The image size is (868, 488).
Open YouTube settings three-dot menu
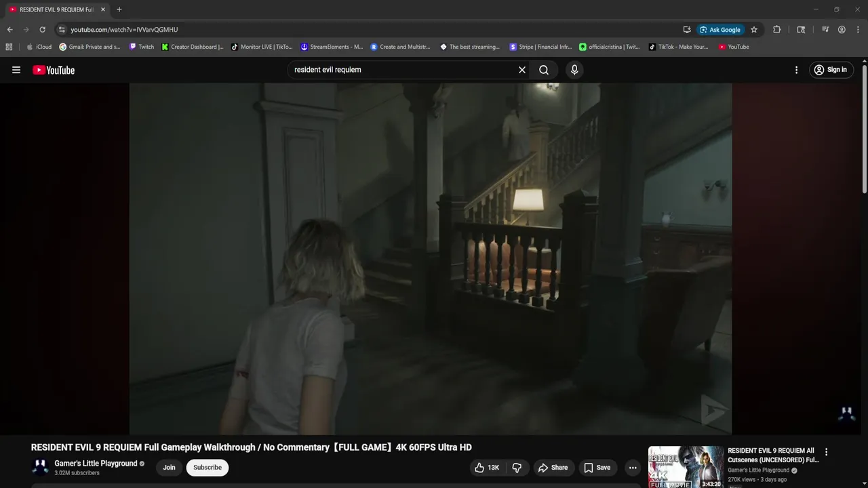click(x=796, y=70)
